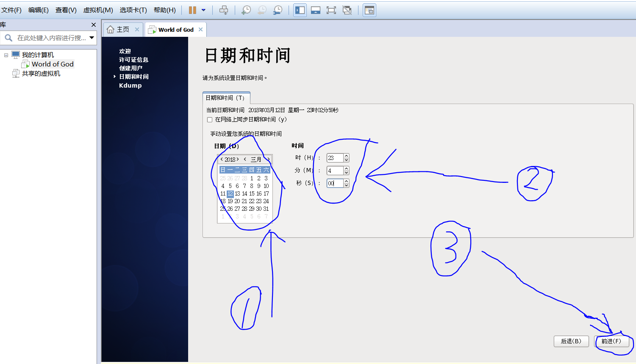Click the hour (时) input field
636x364 pixels.
(x=335, y=158)
